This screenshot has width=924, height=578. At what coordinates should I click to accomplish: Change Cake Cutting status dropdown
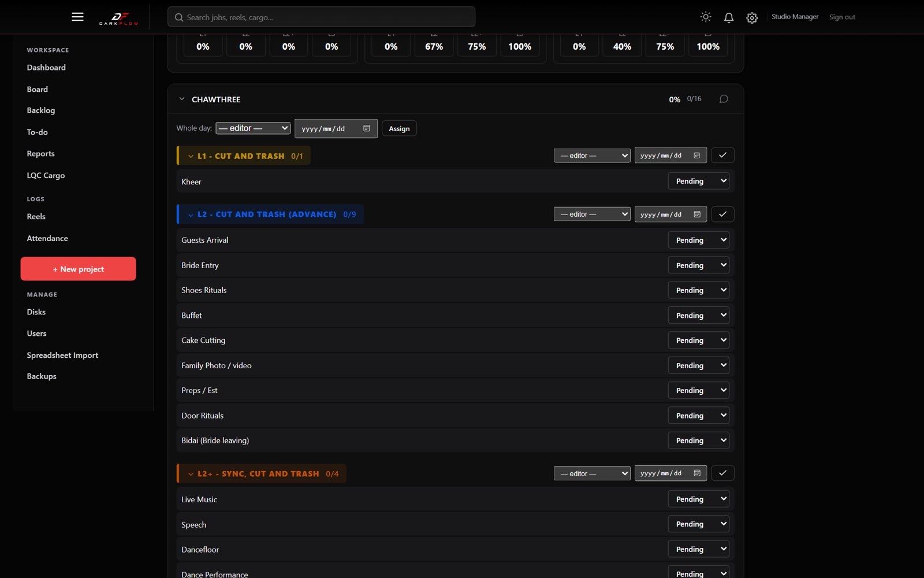[698, 340]
